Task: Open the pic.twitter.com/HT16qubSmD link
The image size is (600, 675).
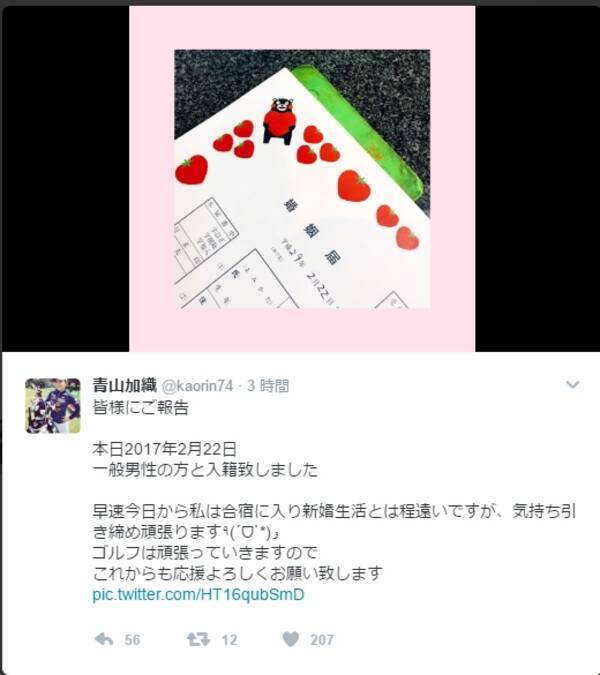Action: 198,594
